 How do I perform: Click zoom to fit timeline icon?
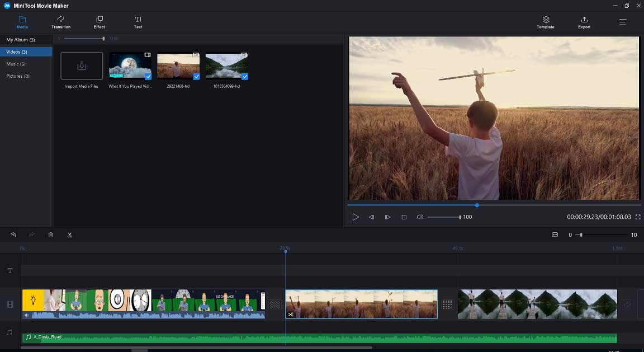[x=555, y=235]
